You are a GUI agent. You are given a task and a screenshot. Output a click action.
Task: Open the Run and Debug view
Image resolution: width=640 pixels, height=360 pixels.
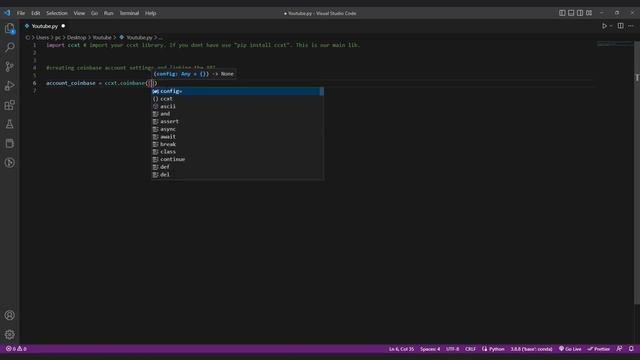[9, 86]
